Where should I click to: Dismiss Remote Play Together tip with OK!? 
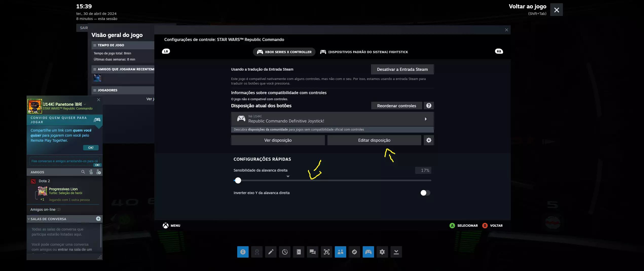pos(91,148)
